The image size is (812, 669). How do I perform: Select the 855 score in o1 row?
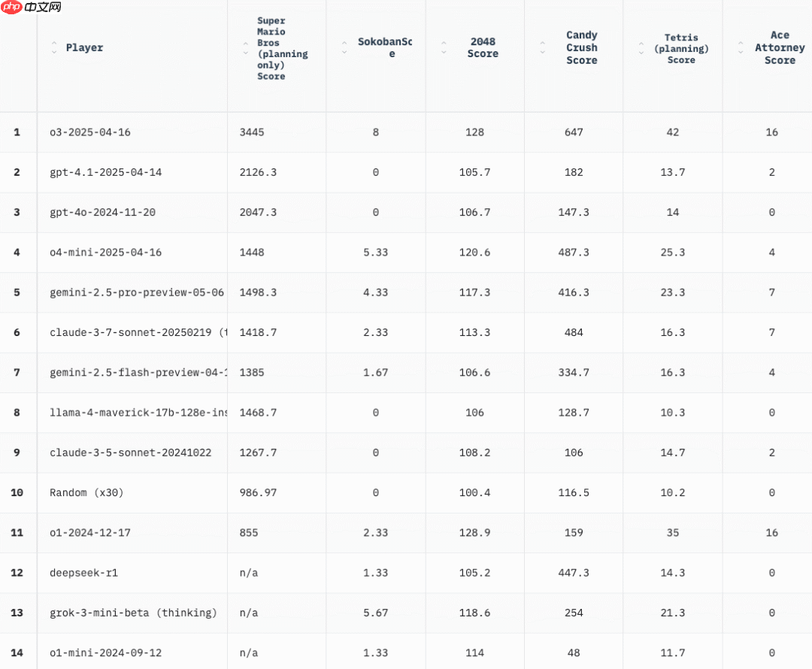pos(249,532)
